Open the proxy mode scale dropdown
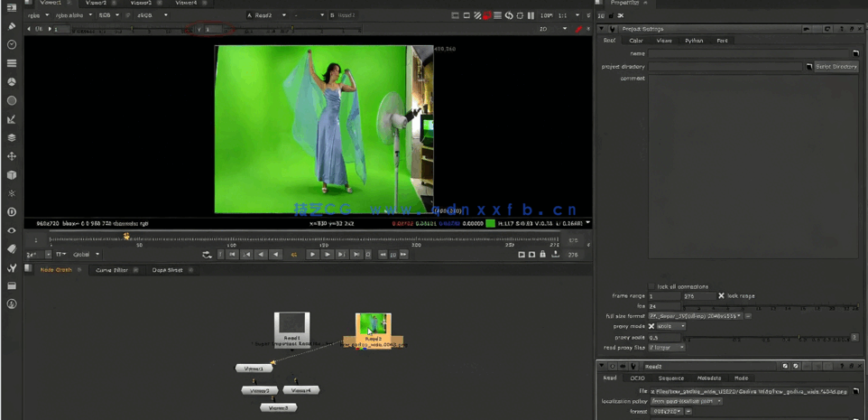The image size is (868, 420). tap(671, 326)
